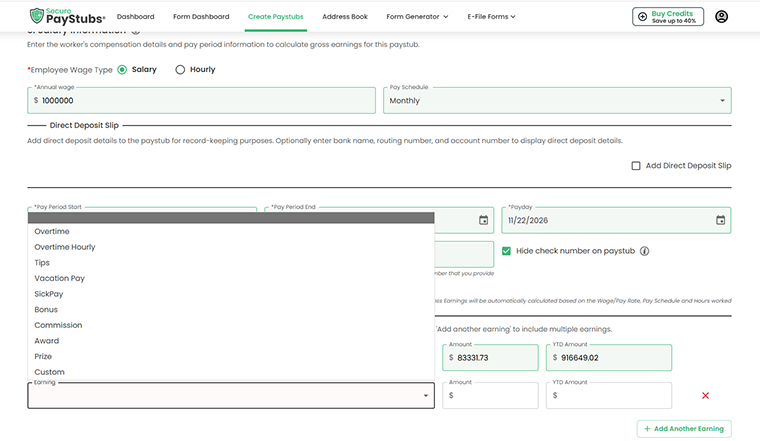Expand the Form Generator menu
Image resolution: width=760 pixels, height=441 pixels.
[417, 16]
